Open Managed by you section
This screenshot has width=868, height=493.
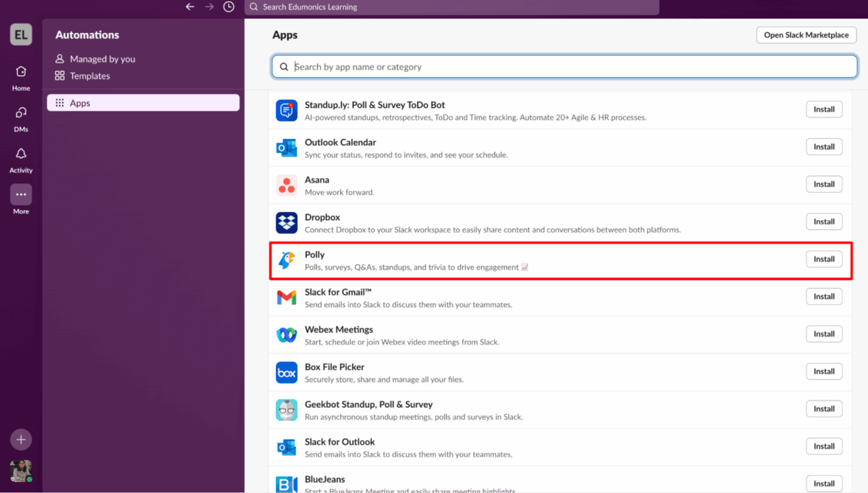tap(95, 59)
